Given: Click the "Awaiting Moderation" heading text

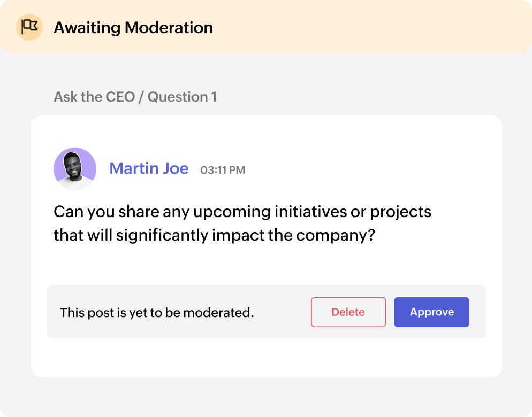Looking at the screenshot, I should (133, 27).
